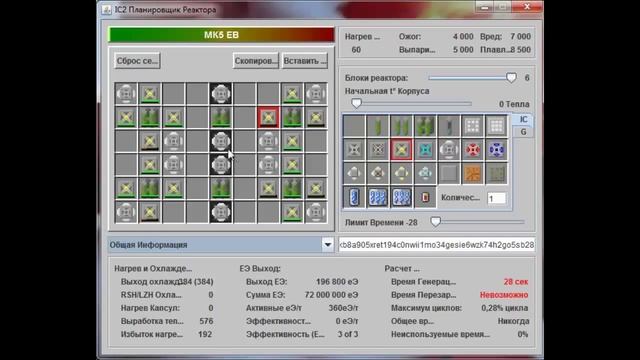Select the six-pack 60k coolant cell
640x360 pixels.
tap(401, 197)
